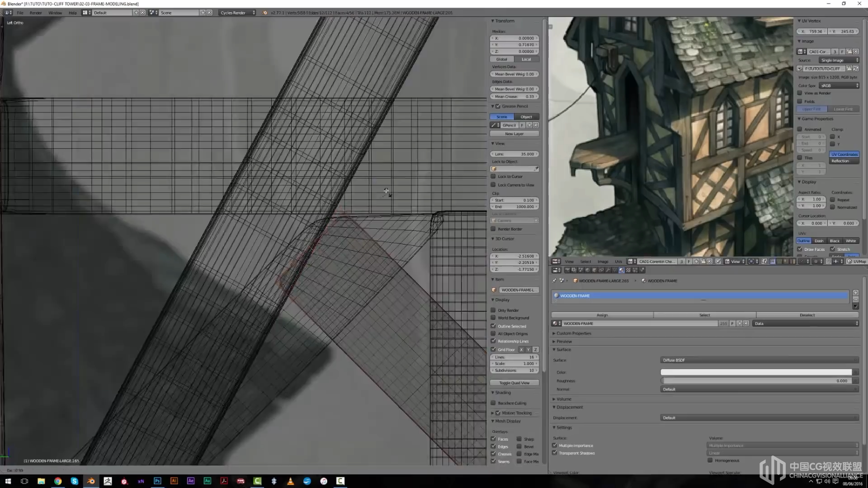
Task: Unlink the WOODEN-FRAME material with X
Action: pyautogui.click(x=746, y=324)
